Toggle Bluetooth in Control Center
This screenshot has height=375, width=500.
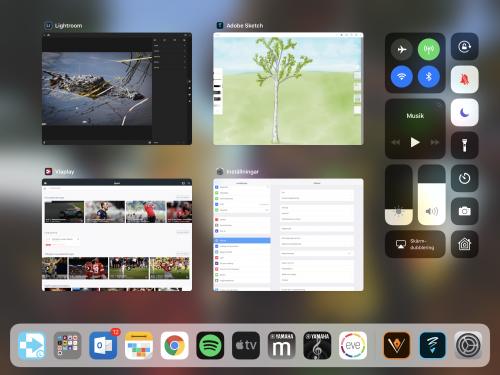[x=429, y=77]
